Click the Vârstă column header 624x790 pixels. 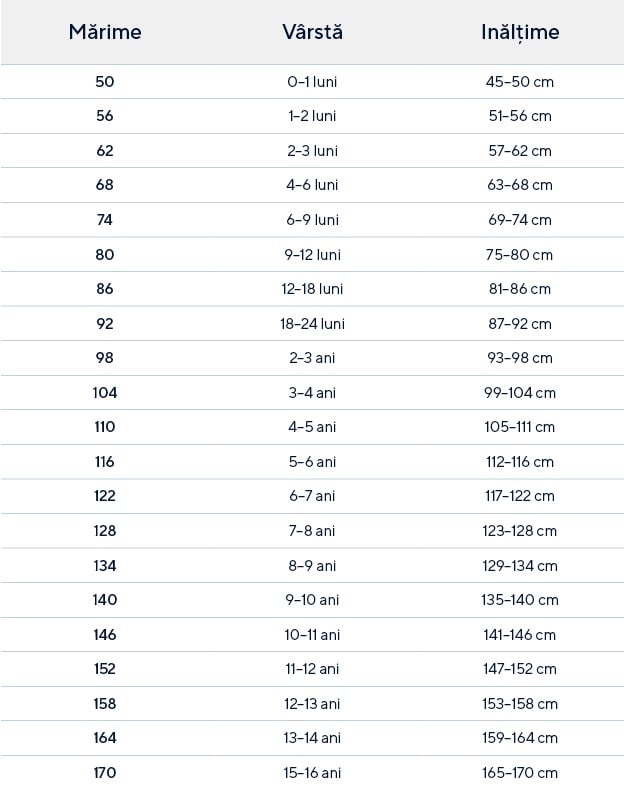click(x=312, y=32)
